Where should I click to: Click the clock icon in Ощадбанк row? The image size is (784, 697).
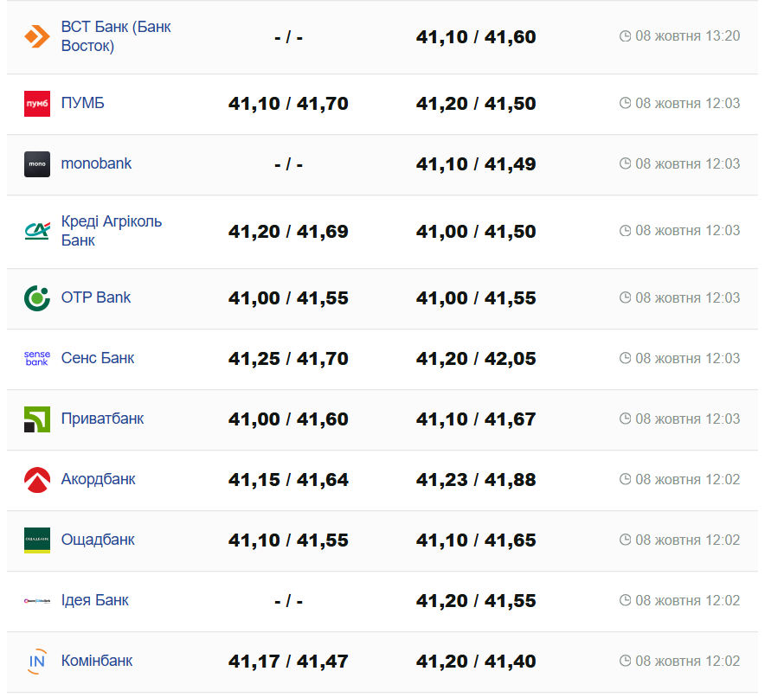tap(626, 540)
